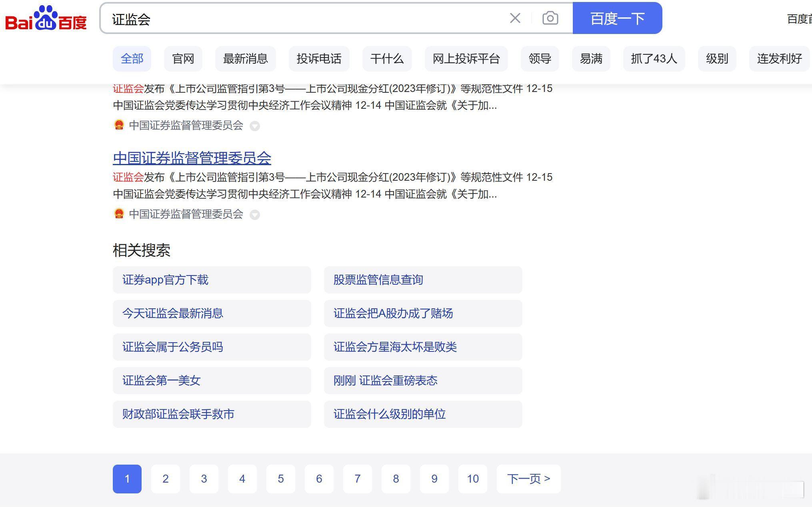This screenshot has height=507, width=812.
Task: Open related search 刚刚 证监会重磅表态
Action: [423, 381]
